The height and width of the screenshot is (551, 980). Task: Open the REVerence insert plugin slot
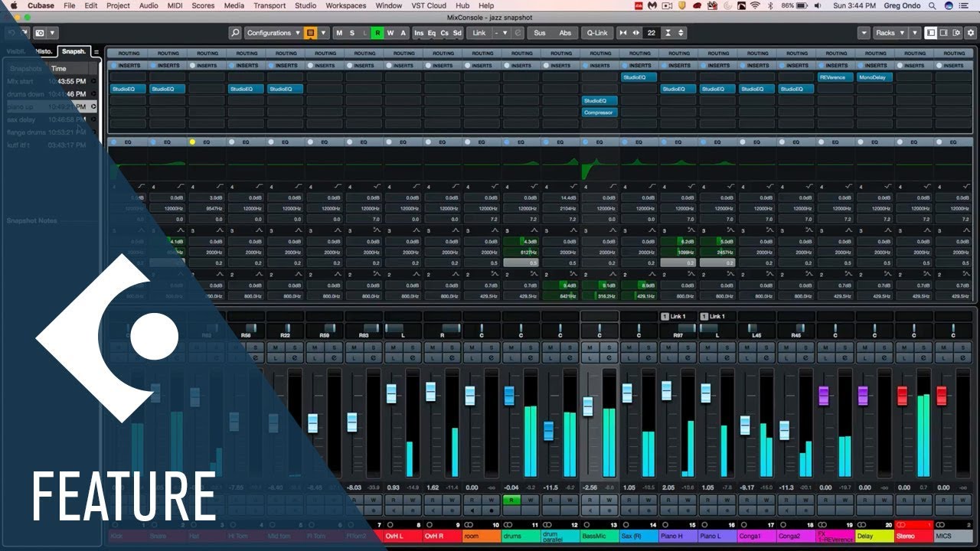[836, 77]
